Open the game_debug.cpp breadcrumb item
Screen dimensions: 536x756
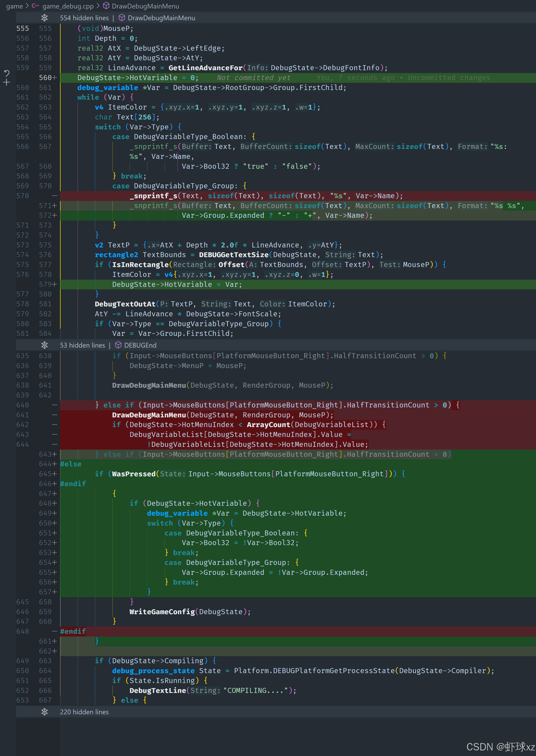pyautogui.click(x=68, y=6)
